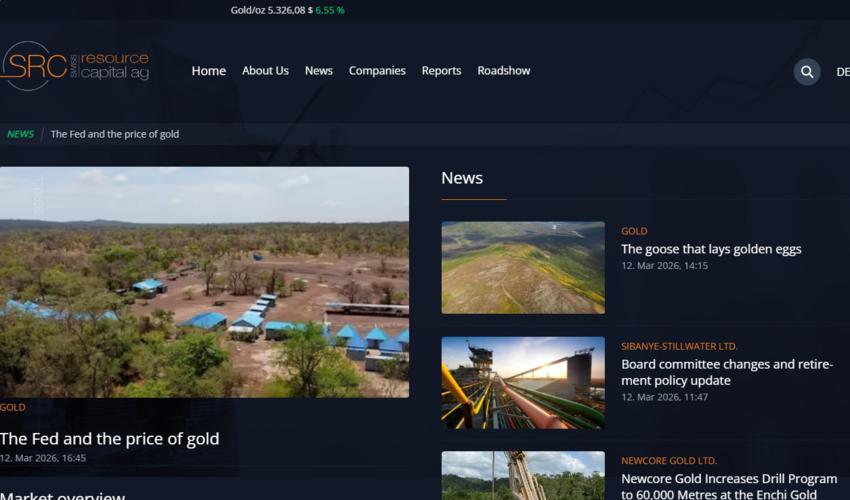This screenshot has height=500, width=850.
Task: Click GOLD tag above goose article
Action: pyautogui.click(x=634, y=231)
